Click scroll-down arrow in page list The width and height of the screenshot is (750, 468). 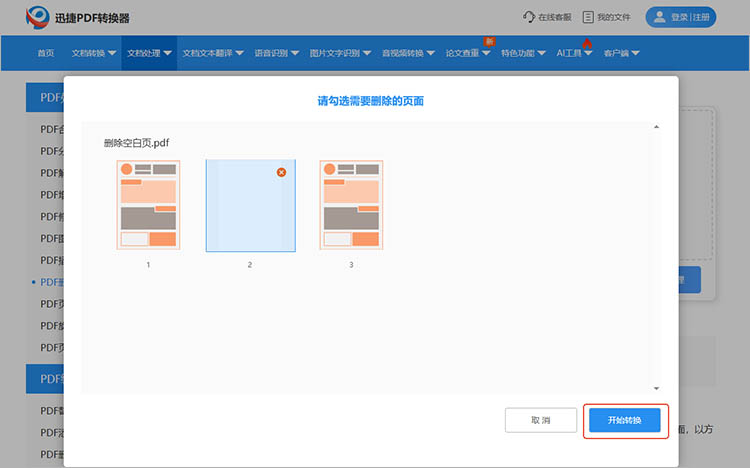656,387
